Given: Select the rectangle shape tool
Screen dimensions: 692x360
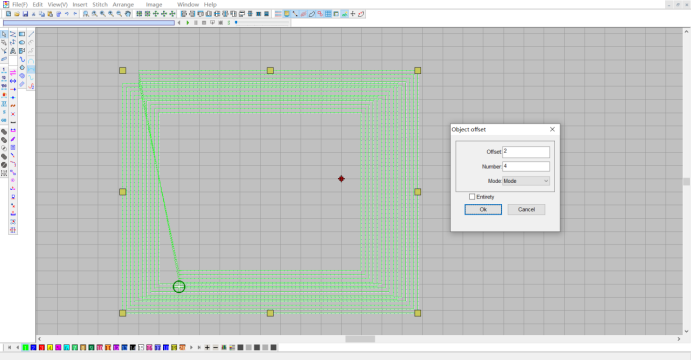Looking at the screenshot, I should pyautogui.click(x=22, y=34).
